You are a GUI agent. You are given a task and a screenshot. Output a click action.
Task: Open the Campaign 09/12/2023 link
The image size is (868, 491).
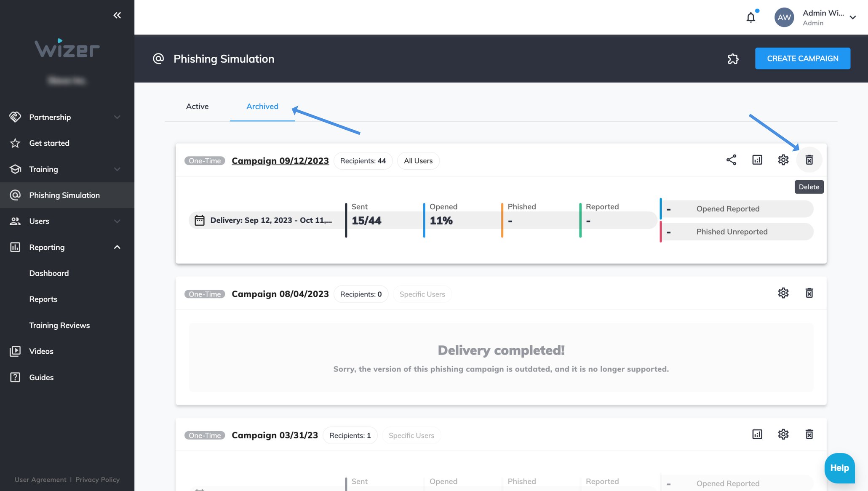pyautogui.click(x=280, y=160)
